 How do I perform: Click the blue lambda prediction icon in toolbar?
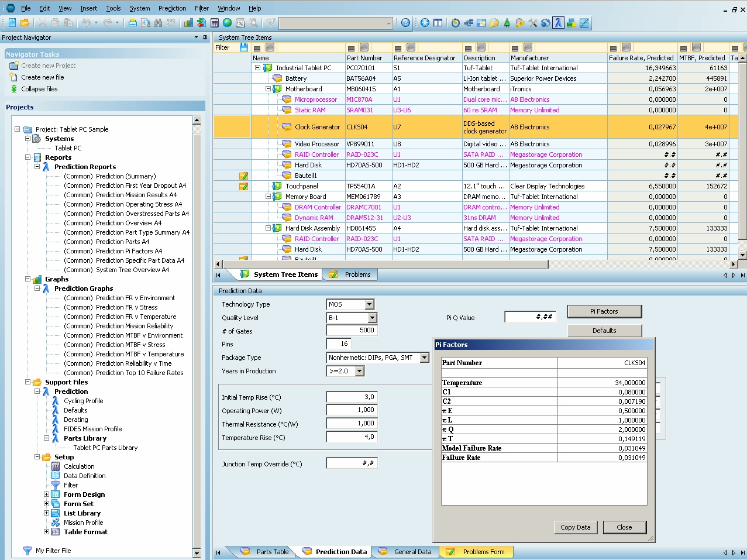point(558,23)
